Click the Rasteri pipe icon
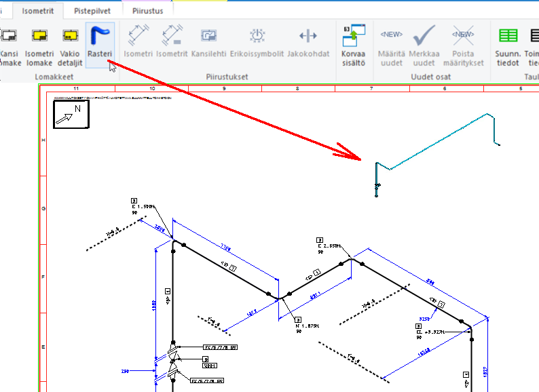 tap(100, 36)
